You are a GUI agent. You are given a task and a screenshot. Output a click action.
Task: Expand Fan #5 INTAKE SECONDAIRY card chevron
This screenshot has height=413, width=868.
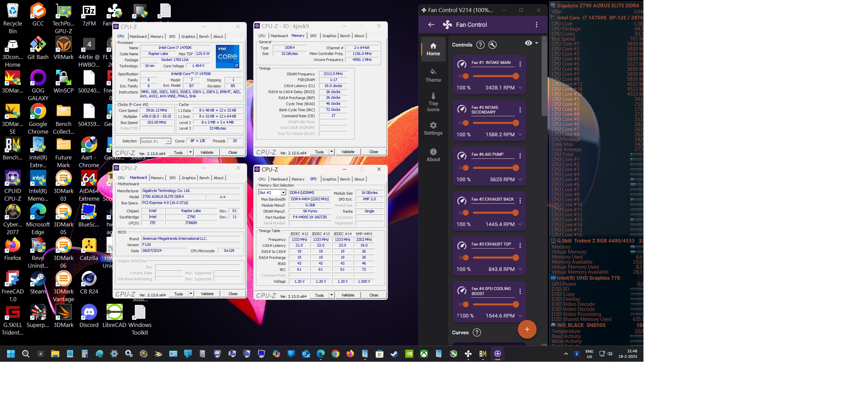520,134
